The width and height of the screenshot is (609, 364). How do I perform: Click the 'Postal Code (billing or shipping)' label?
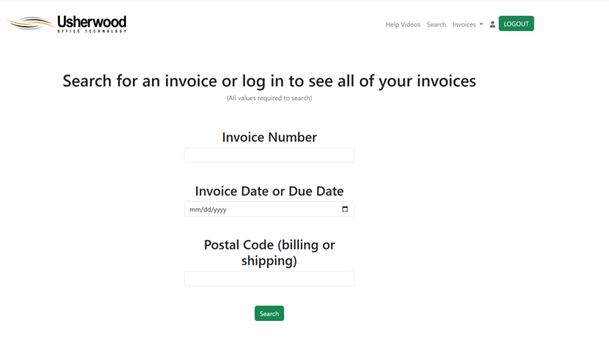[x=268, y=252]
